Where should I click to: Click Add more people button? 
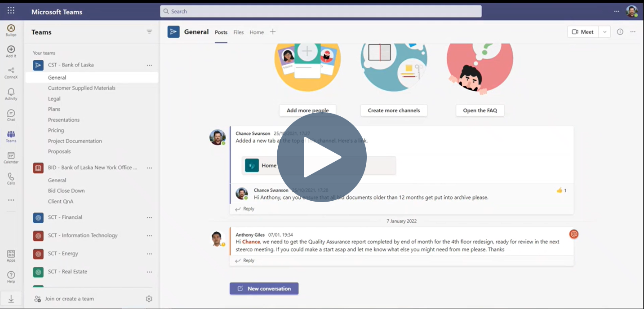(x=308, y=110)
